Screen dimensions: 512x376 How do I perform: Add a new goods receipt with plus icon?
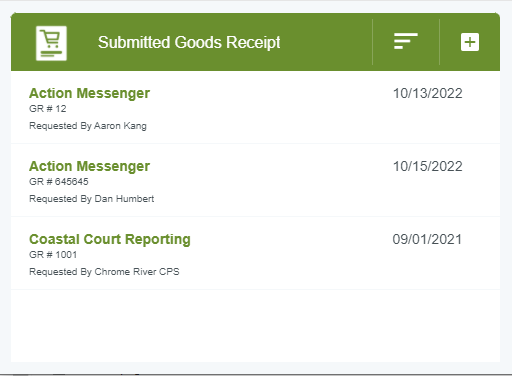click(470, 42)
